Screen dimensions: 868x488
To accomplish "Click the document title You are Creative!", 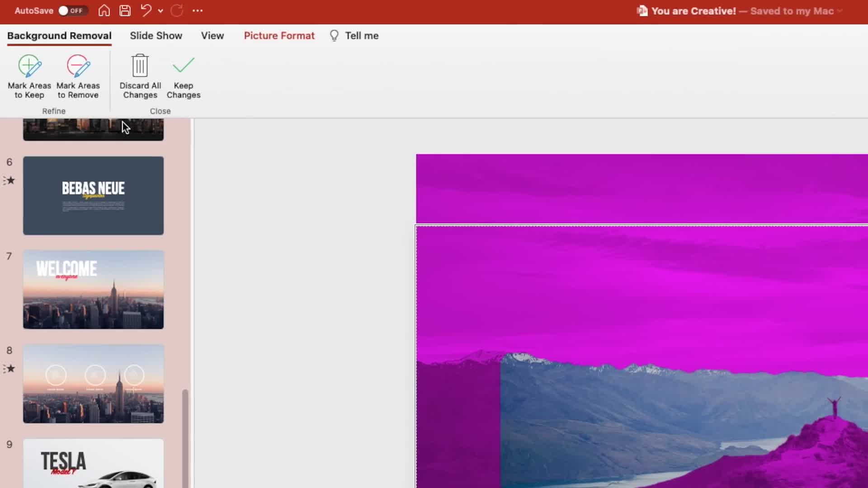I will tap(693, 11).
